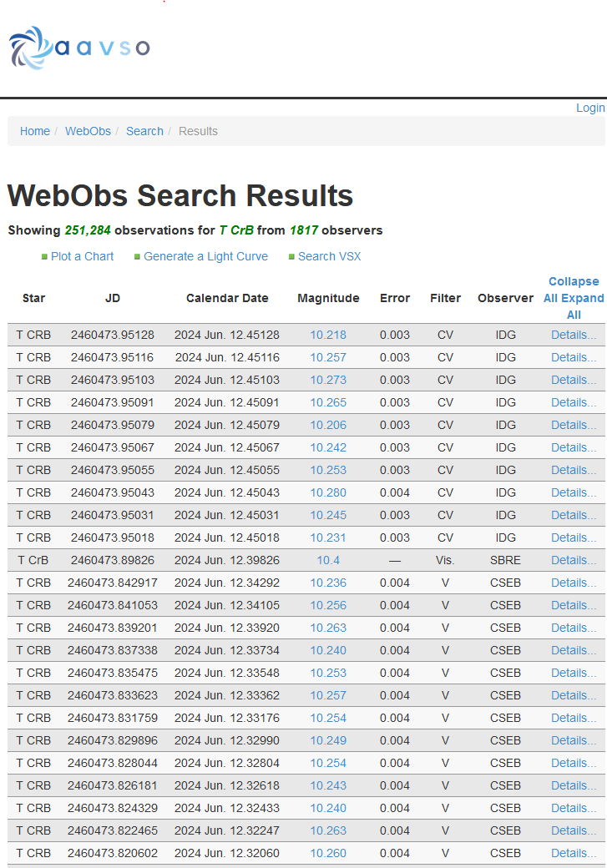Return to Search breadcrumb
Viewport: 607px width, 868px height.
click(x=144, y=131)
